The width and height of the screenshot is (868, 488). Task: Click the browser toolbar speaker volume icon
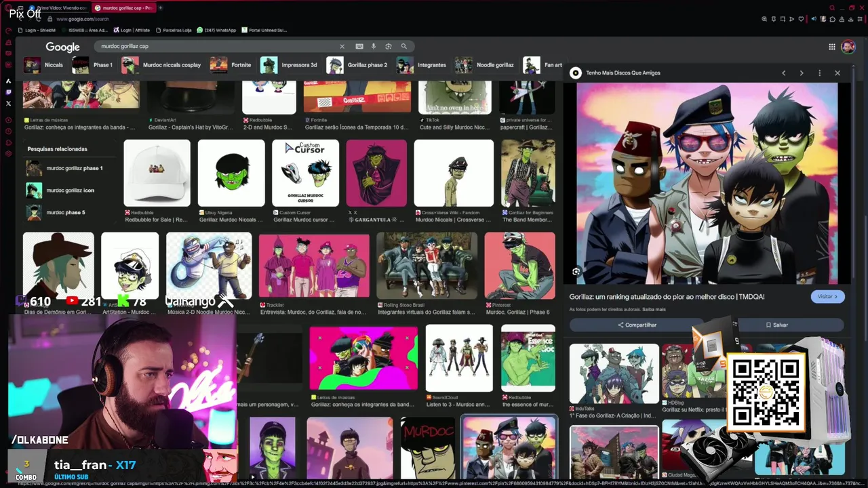pos(814,19)
